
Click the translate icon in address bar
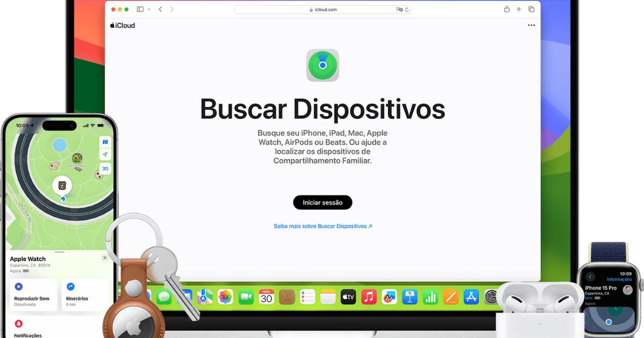[x=399, y=9]
